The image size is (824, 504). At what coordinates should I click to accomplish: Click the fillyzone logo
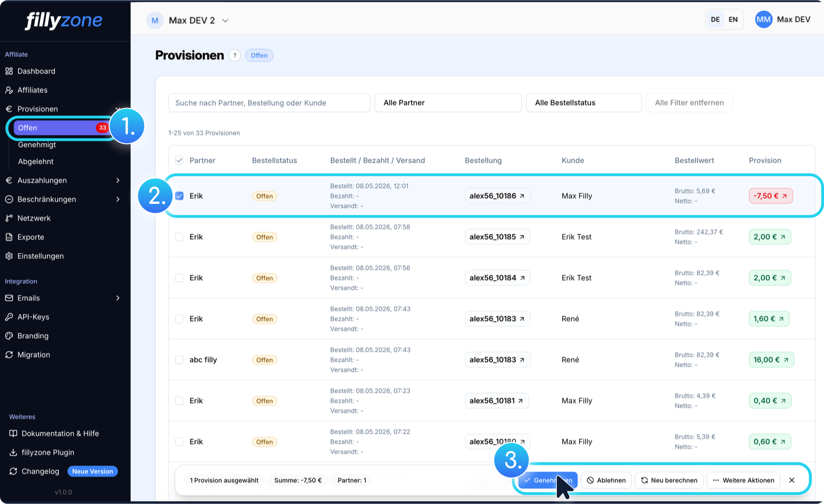[x=64, y=21]
